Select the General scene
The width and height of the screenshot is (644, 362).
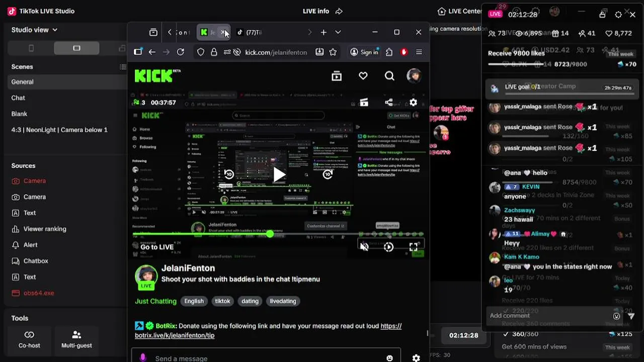pyautogui.click(x=65, y=81)
